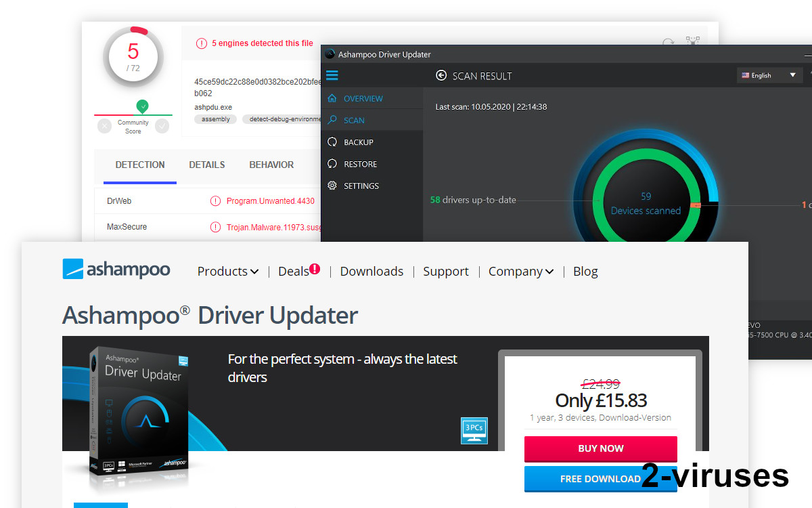The width and height of the screenshot is (812, 508).
Task: Switch to the DETAILS tab
Action: [207, 165]
